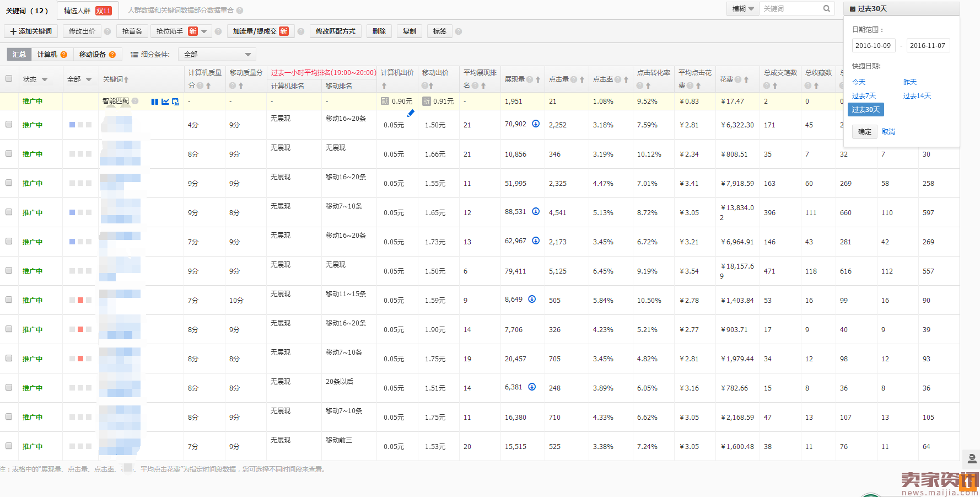Confirm date range with 确定 button

tap(865, 132)
